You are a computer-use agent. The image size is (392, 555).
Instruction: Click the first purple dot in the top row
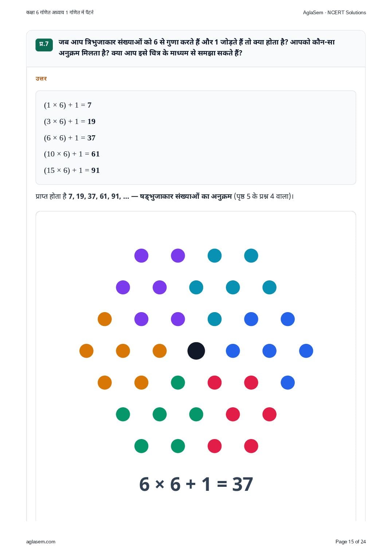coord(141,256)
